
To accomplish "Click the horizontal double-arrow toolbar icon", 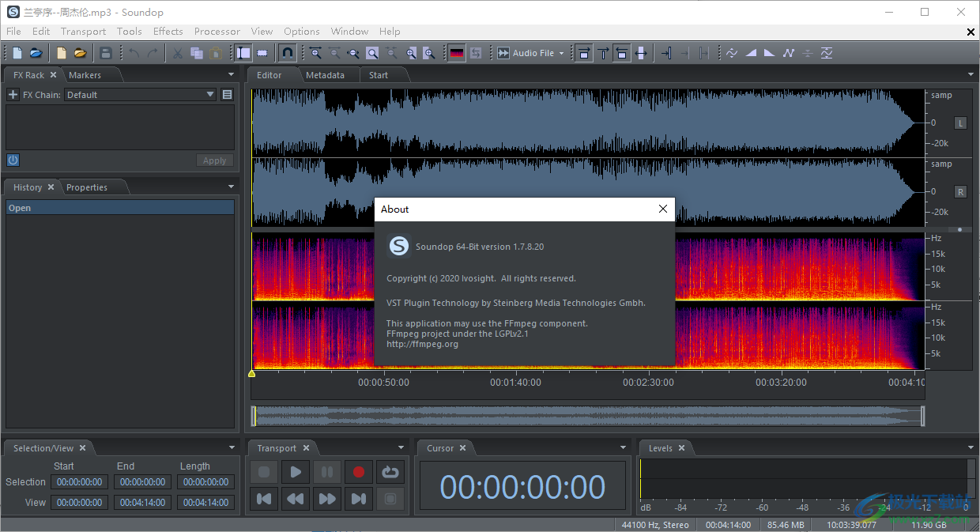I will [x=641, y=53].
